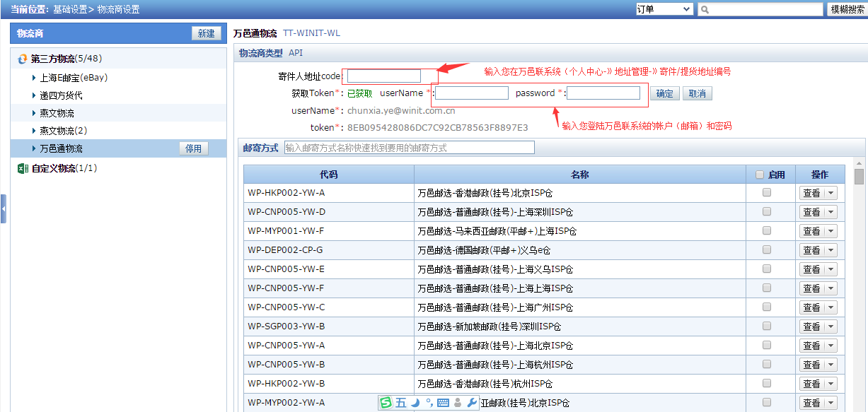This screenshot has height=412, width=868.
Task: Open the 订单 search type dropdown
Action: 664,9
